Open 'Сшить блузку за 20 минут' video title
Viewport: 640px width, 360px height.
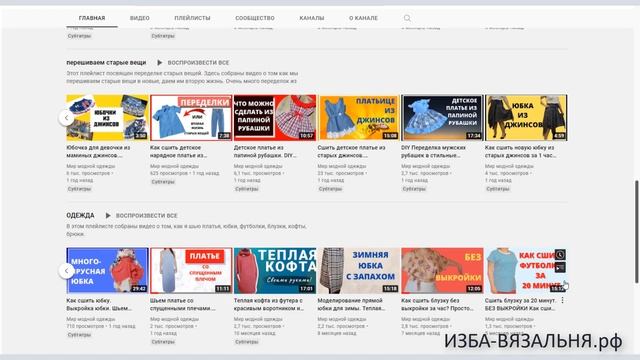(520, 304)
